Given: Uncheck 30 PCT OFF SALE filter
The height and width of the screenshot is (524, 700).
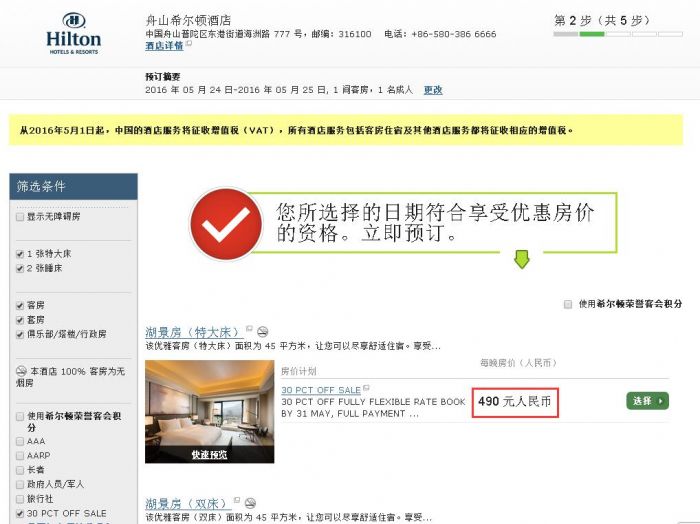Looking at the screenshot, I should [x=20, y=513].
